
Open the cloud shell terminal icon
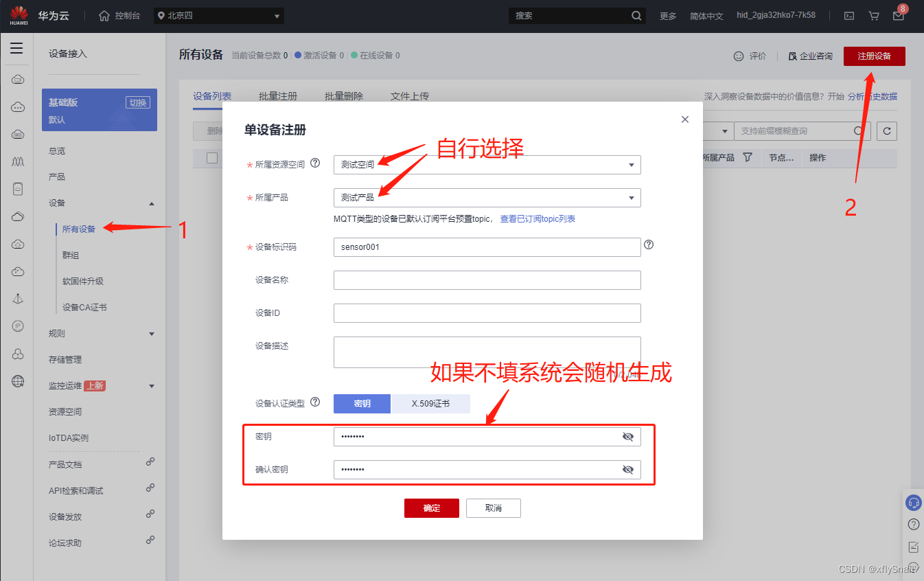click(849, 15)
